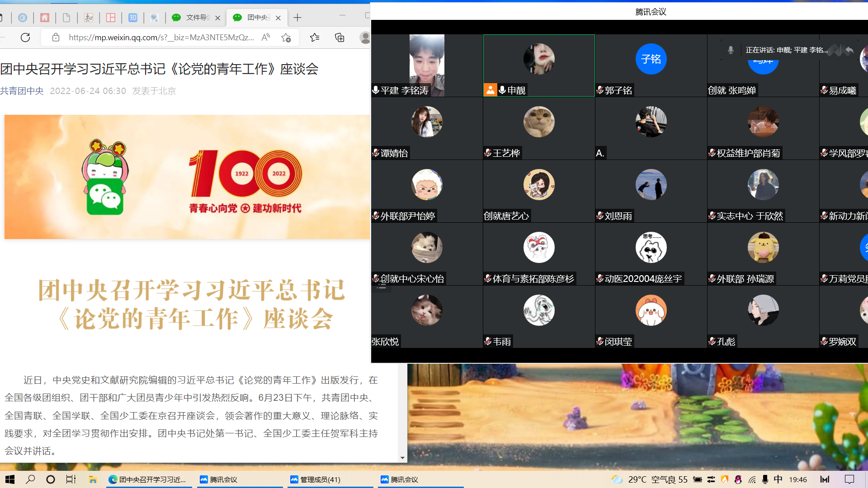
Task: Click the site info lock icon
Action: (x=56, y=38)
